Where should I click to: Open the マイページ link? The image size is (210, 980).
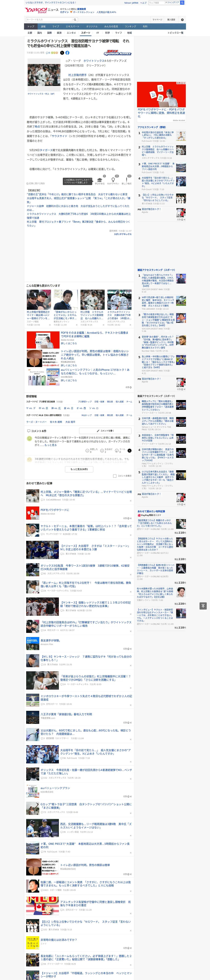[157, 20]
